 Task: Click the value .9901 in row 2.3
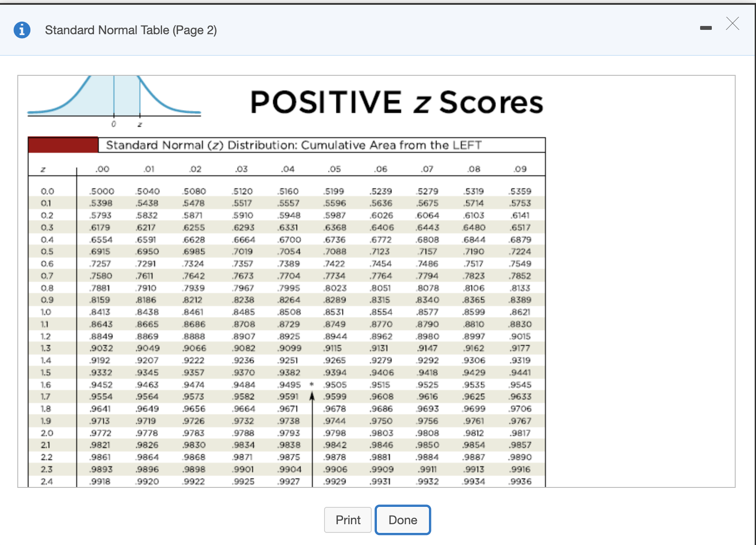[243, 469]
